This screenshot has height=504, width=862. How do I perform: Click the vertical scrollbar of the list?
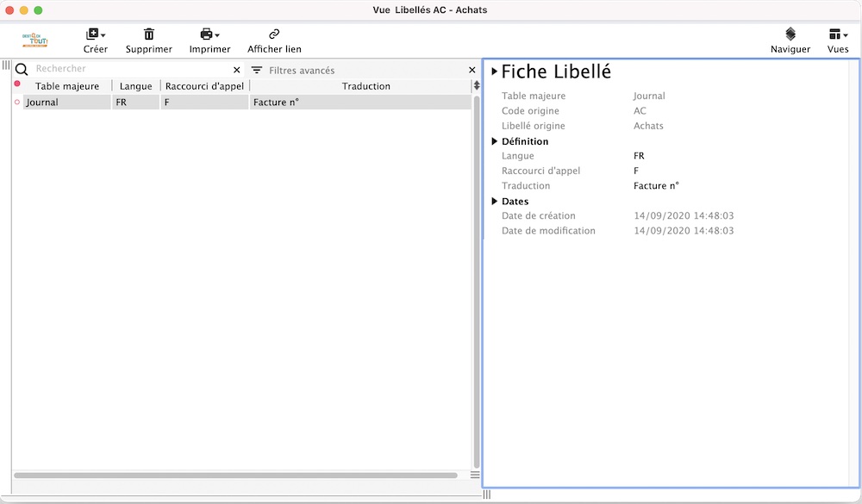477,282
